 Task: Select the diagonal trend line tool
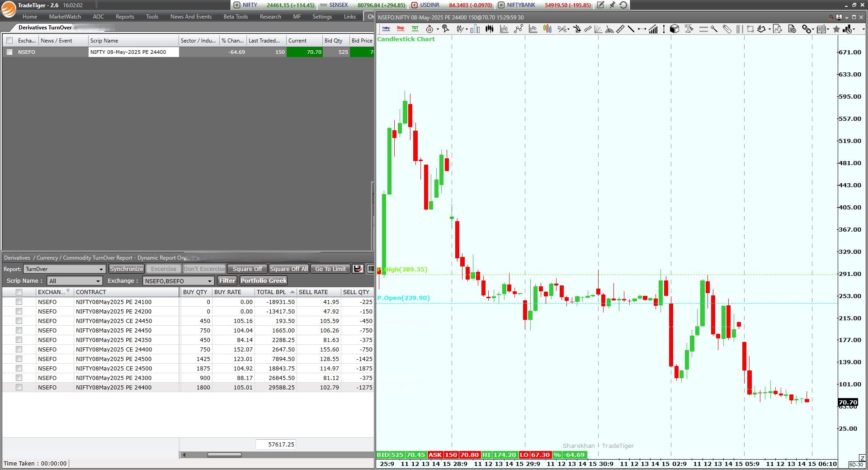pos(631,29)
